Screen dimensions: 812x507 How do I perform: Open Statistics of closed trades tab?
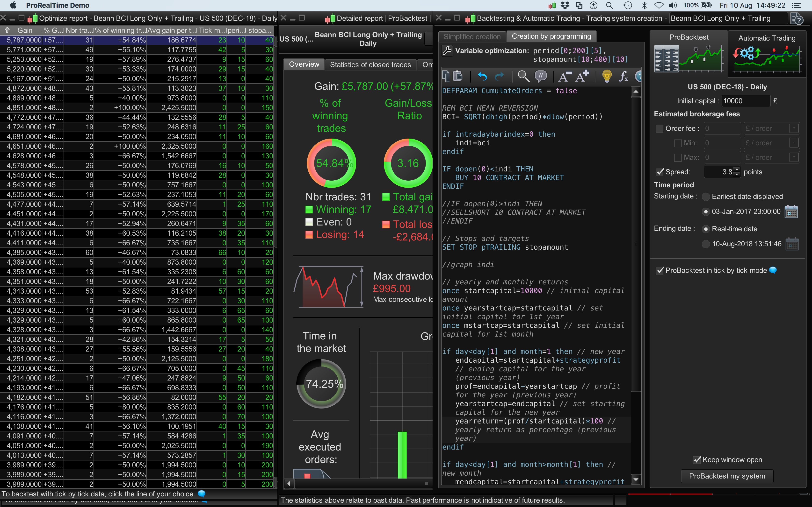[370, 64]
